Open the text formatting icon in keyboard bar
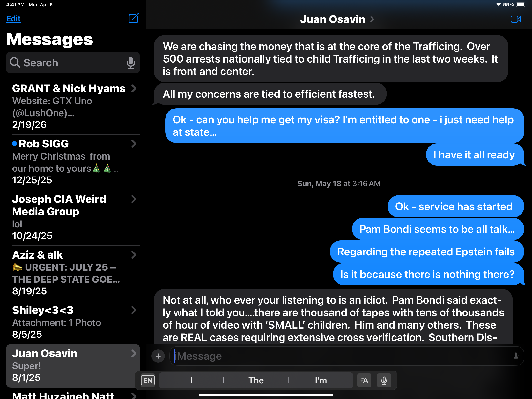532x399 pixels. [x=364, y=380]
